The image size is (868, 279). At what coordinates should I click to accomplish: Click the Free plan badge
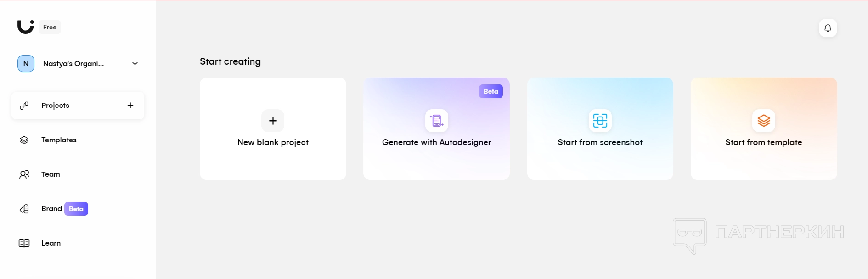click(x=50, y=27)
